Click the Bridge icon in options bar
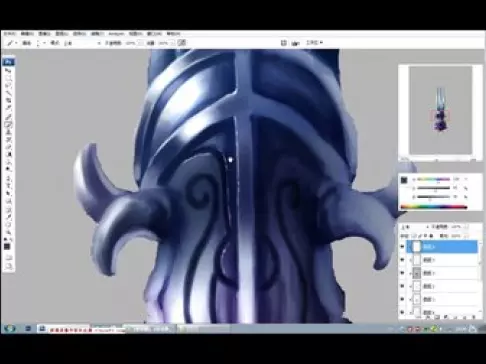 284,43
